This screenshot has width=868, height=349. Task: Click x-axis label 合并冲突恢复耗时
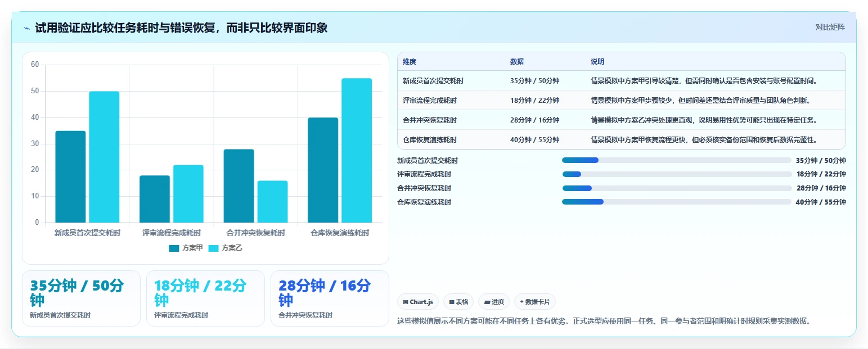pos(255,233)
